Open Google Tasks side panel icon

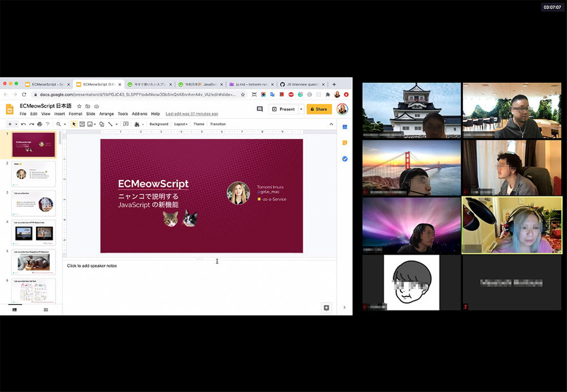tap(344, 159)
